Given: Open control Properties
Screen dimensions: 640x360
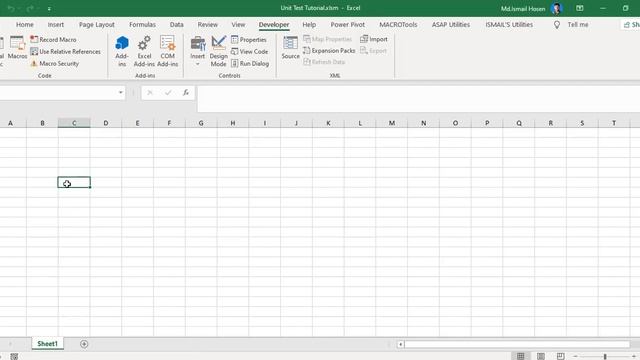Looking at the screenshot, I should point(249,40).
